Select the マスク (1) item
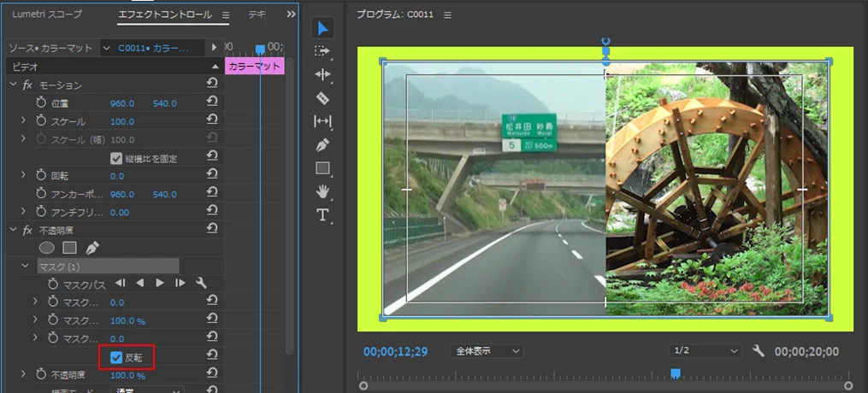Screen dimensions: 868x393 (108, 266)
